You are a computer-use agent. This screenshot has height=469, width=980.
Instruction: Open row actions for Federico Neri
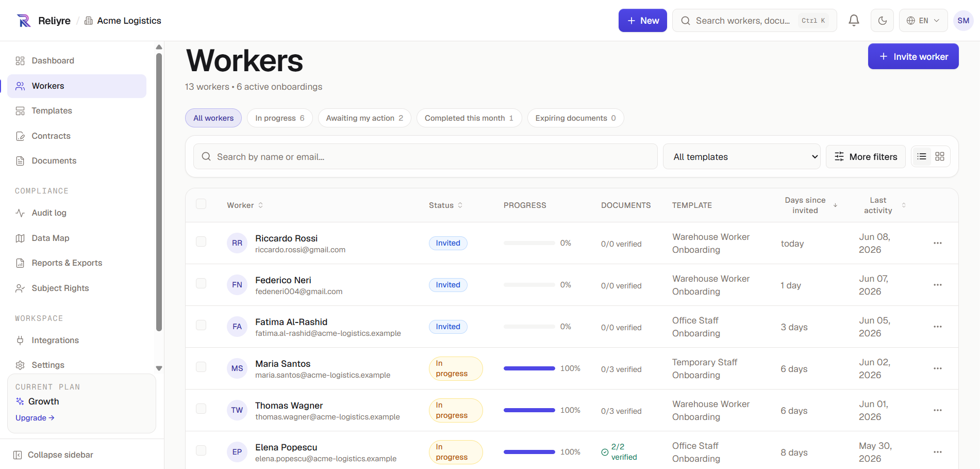937,285
